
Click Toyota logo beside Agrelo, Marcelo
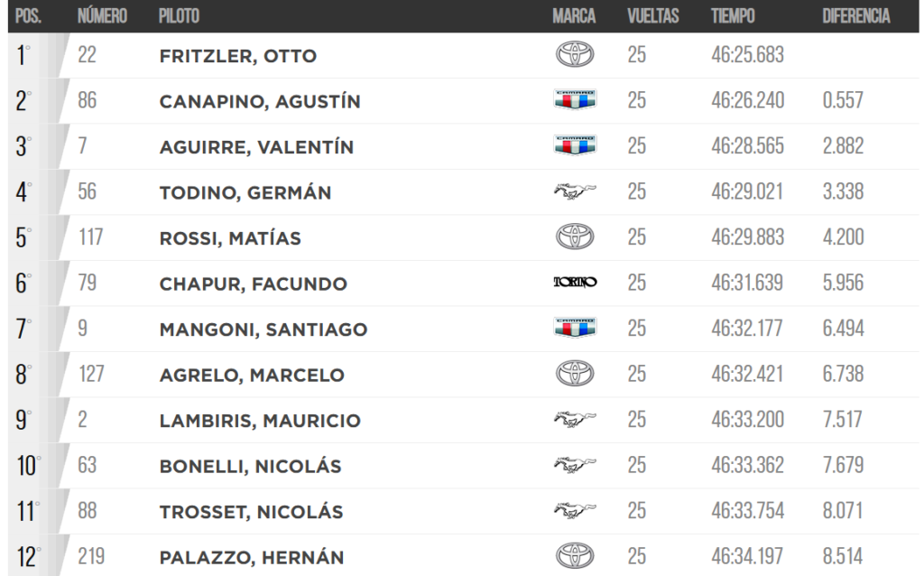[575, 374]
